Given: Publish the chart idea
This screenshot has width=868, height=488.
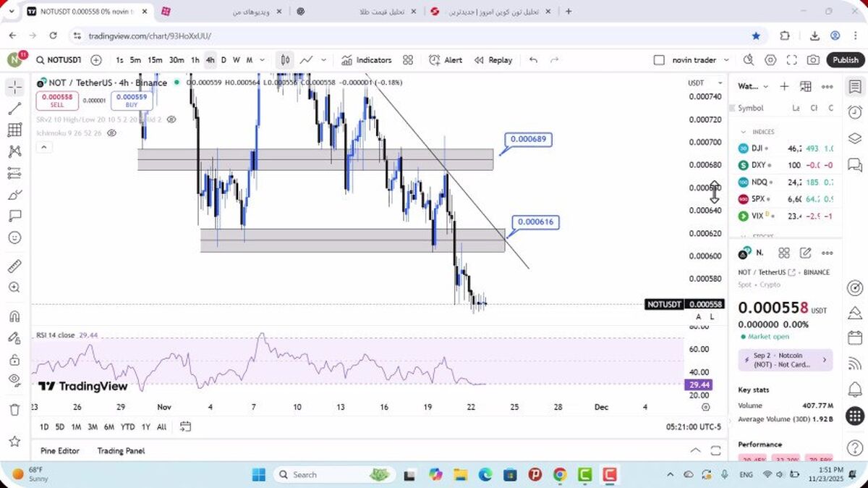Looking at the screenshot, I should [x=845, y=60].
